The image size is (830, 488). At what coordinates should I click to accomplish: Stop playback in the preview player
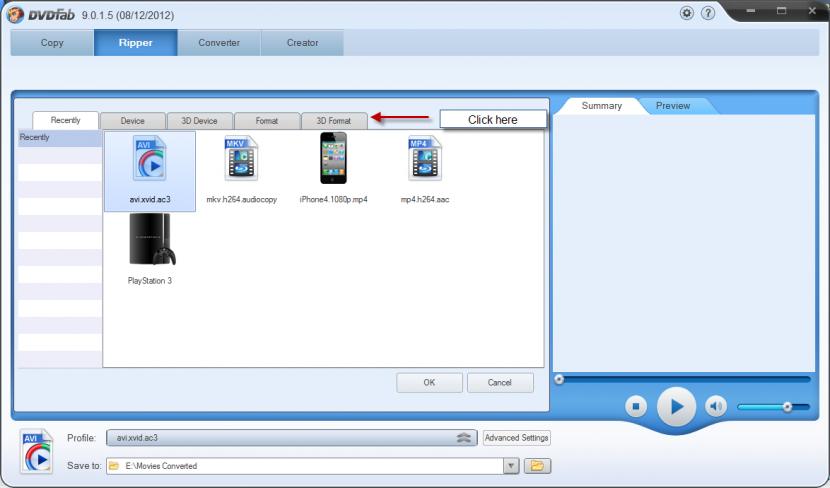(x=636, y=406)
